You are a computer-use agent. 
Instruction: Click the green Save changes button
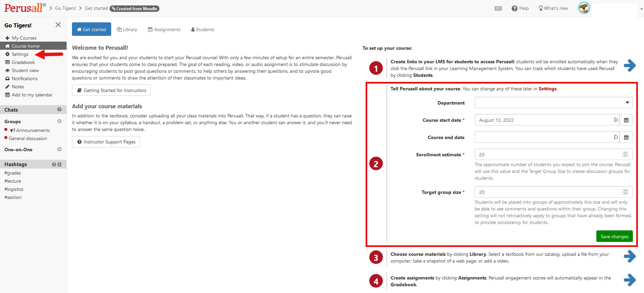pyautogui.click(x=614, y=236)
